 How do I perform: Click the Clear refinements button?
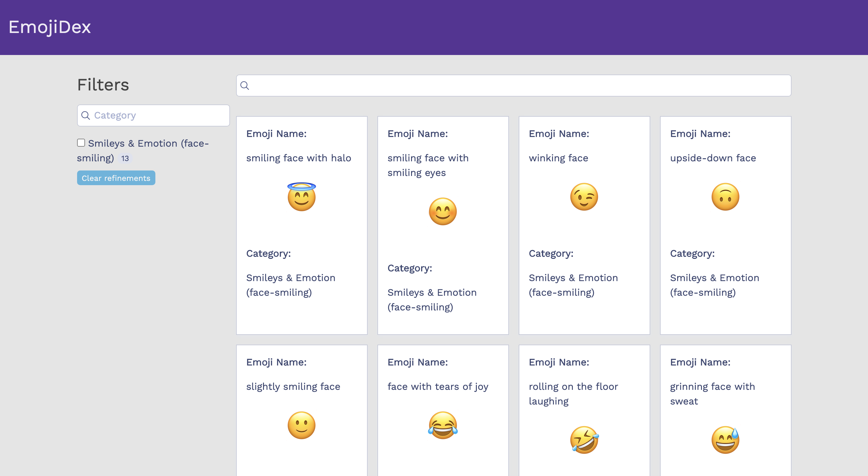pos(116,178)
